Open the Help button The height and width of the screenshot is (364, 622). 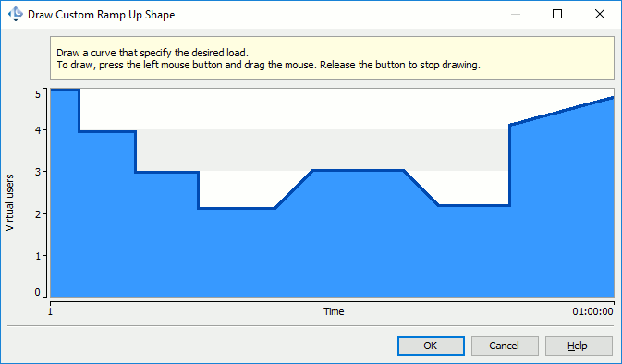pyautogui.click(x=579, y=346)
